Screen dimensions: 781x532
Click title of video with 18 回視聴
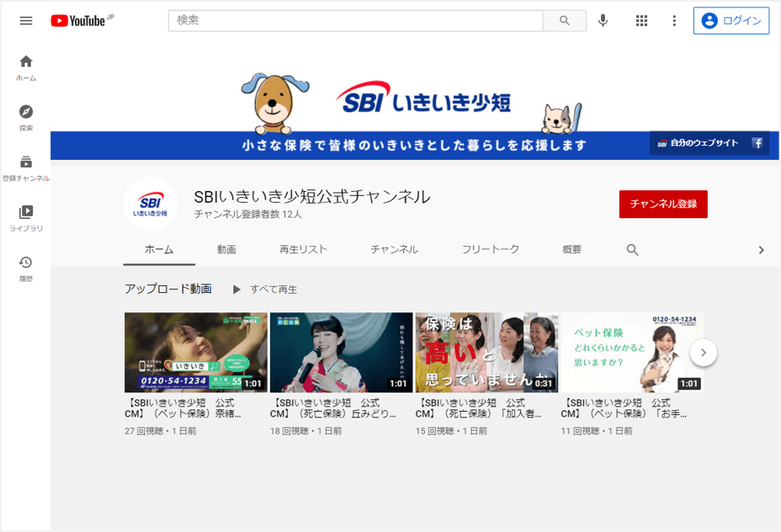coord(333,408)
